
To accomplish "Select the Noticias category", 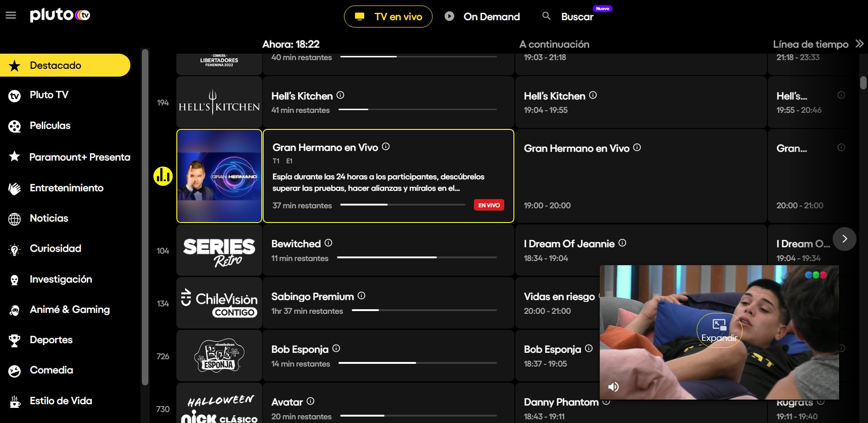I will [x=49, y=218].
